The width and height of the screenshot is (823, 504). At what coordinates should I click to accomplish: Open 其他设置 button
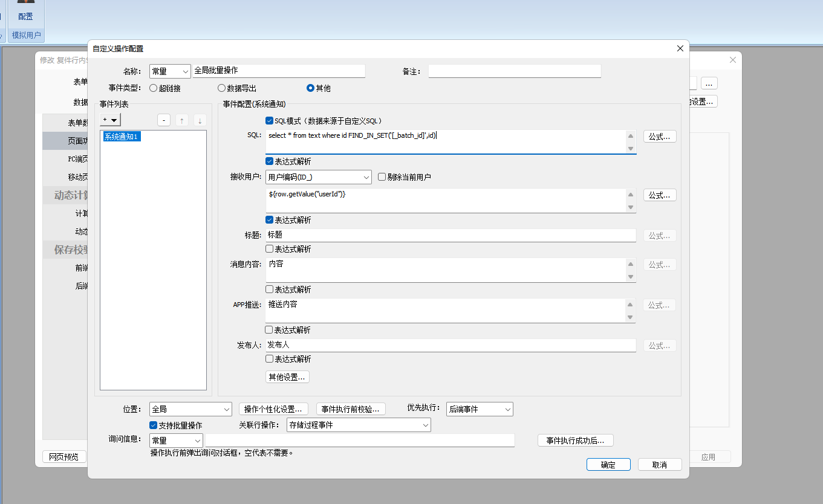pos(288,377)
